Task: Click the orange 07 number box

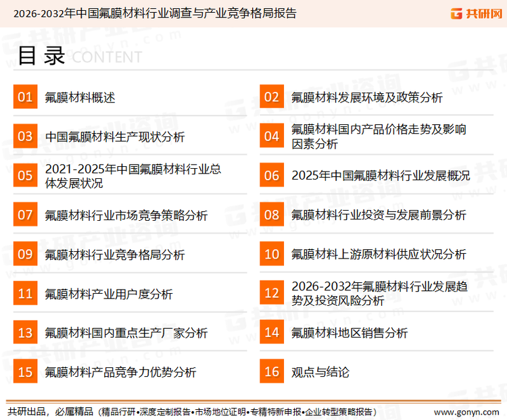Action: (x=25, y=215)
